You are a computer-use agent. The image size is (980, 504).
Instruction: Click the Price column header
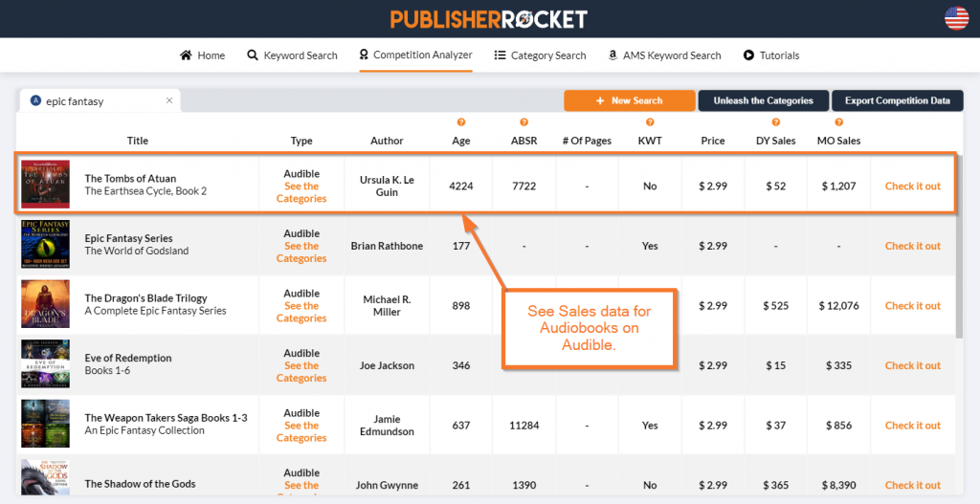713,142
